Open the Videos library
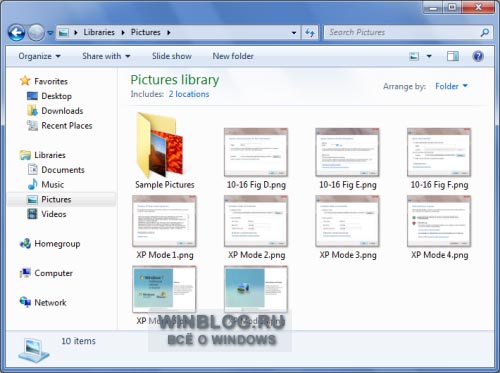 54,214
